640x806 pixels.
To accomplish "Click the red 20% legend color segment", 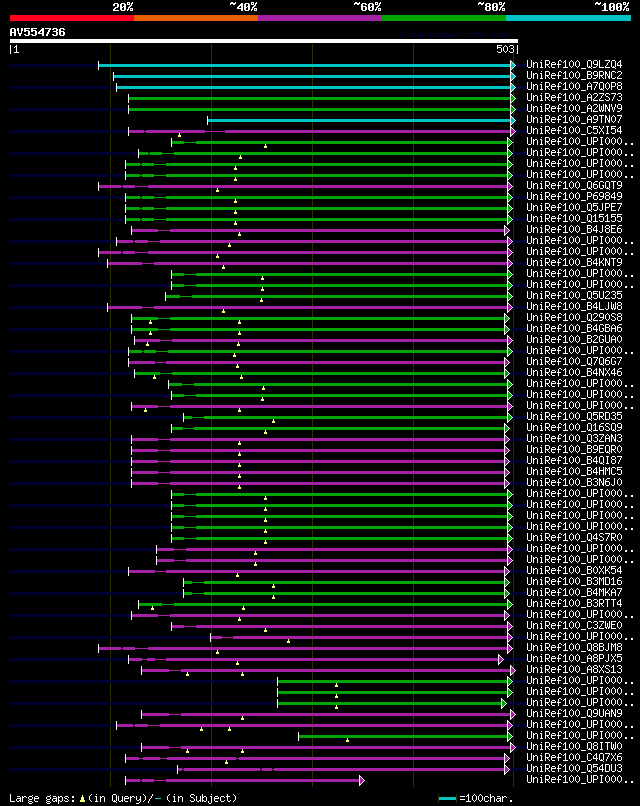I will [x=71, y=18].
